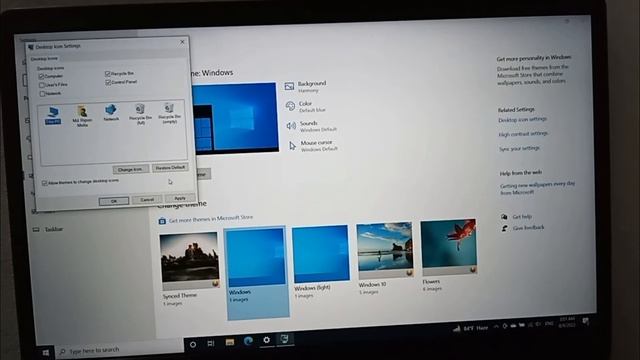Click the taskbar clock and date

[567, 322]
